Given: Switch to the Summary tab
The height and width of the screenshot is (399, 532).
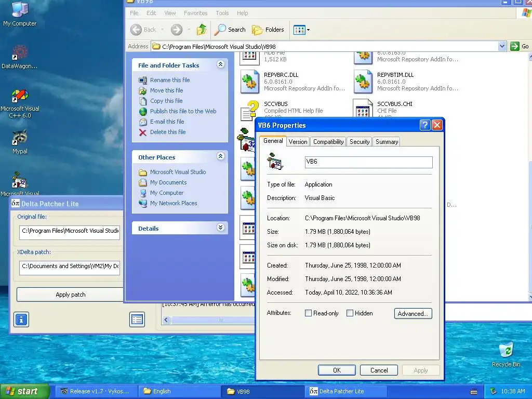Looking at the screenshot, I should point(387,142).
